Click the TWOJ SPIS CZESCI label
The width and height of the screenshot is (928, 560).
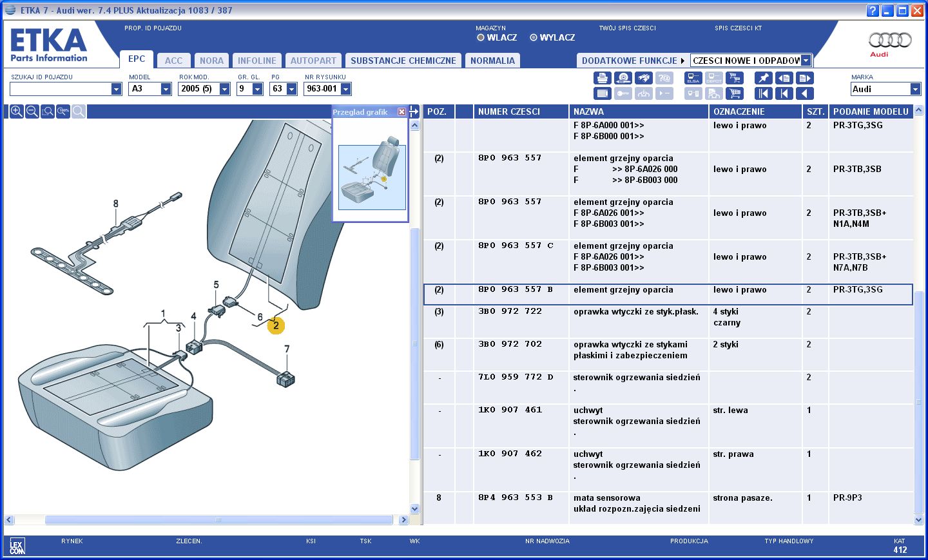(627, 28)
